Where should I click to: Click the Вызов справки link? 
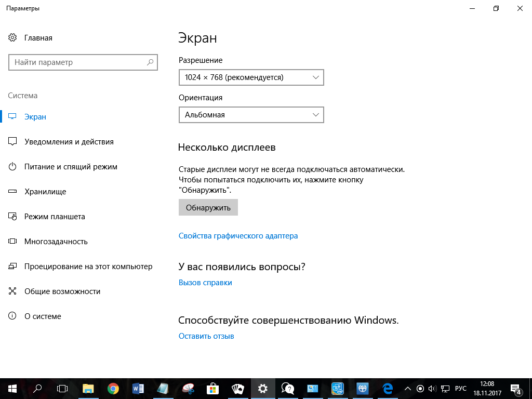pos(205,283)
